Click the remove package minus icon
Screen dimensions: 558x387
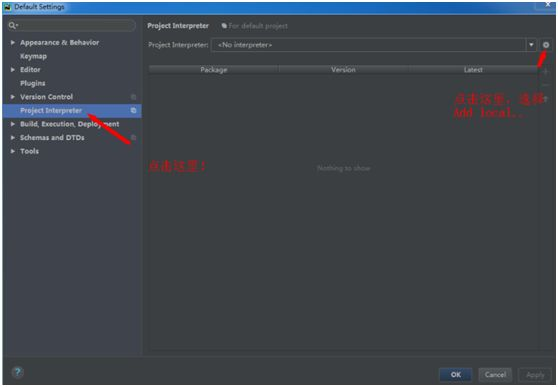pos(546,85)
